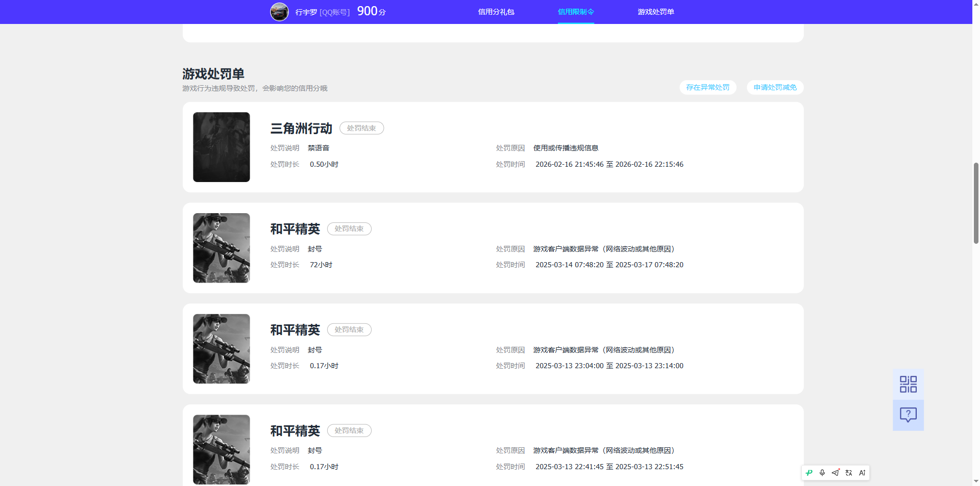This screenshot has height=486, width=980.
Task: Click the 0.50小时 duration value
Action: click(324, 164)
